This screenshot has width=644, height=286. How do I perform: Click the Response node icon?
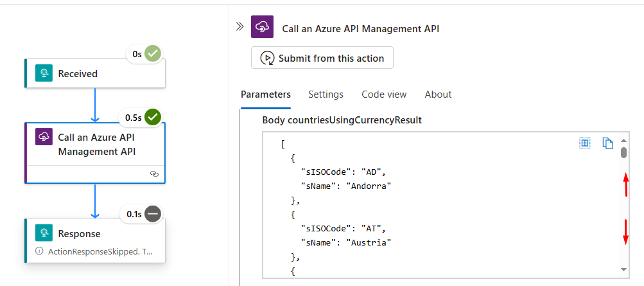44,234
